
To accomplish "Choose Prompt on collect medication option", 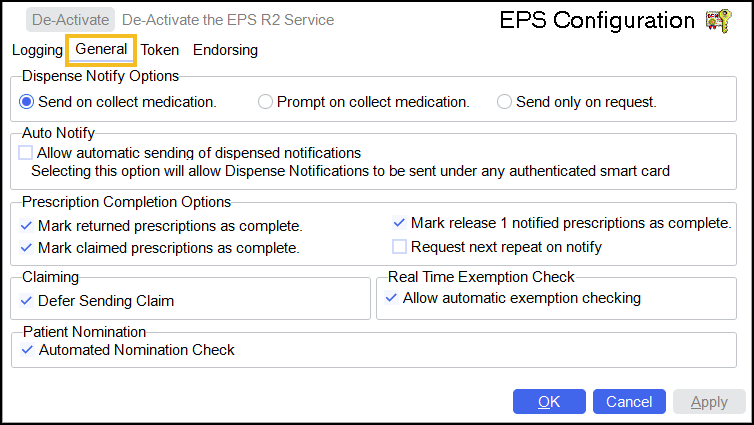I will coord(265,102).
